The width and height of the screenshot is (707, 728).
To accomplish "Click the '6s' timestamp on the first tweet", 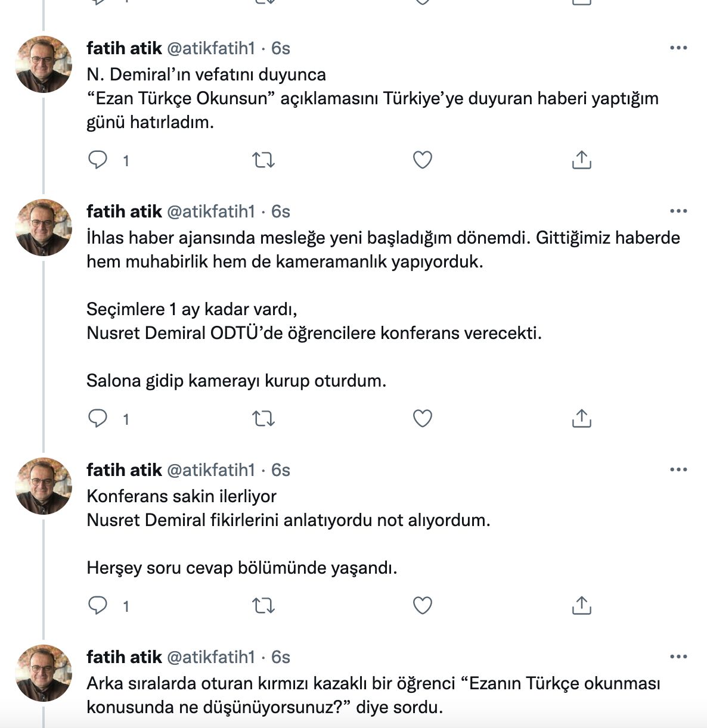I will click(x=280, y=49).
